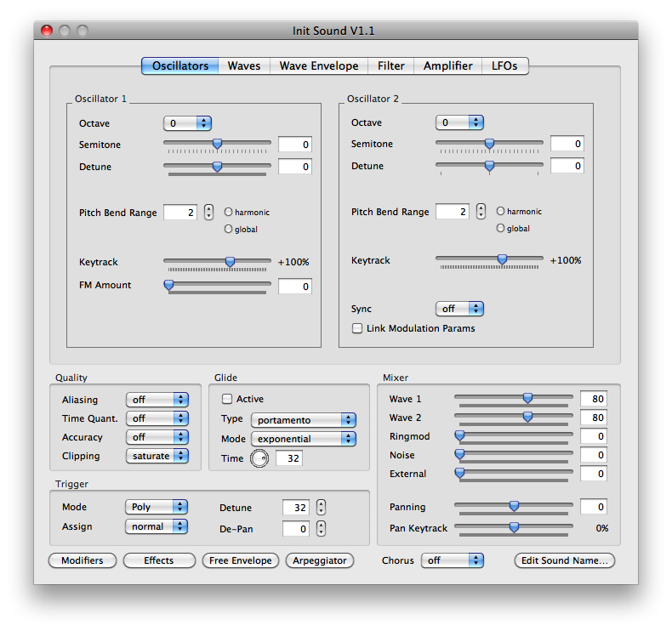Open Glide Type portamento dropdown
The width and height of the screenshot is (672, 631).
coord(304,420)
